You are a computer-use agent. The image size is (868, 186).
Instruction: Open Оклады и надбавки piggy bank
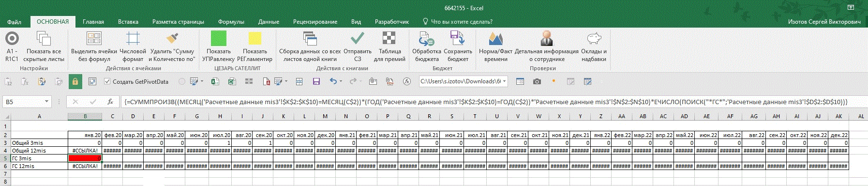click(594, 46)
